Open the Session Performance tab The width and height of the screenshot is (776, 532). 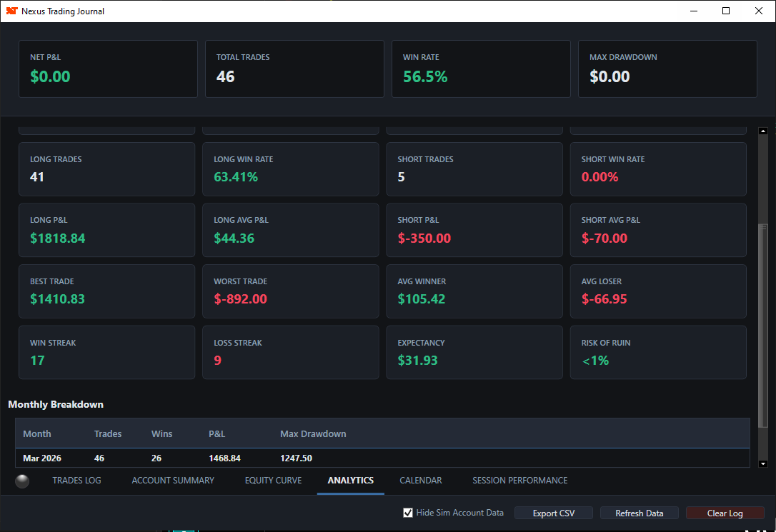[519, 480]
